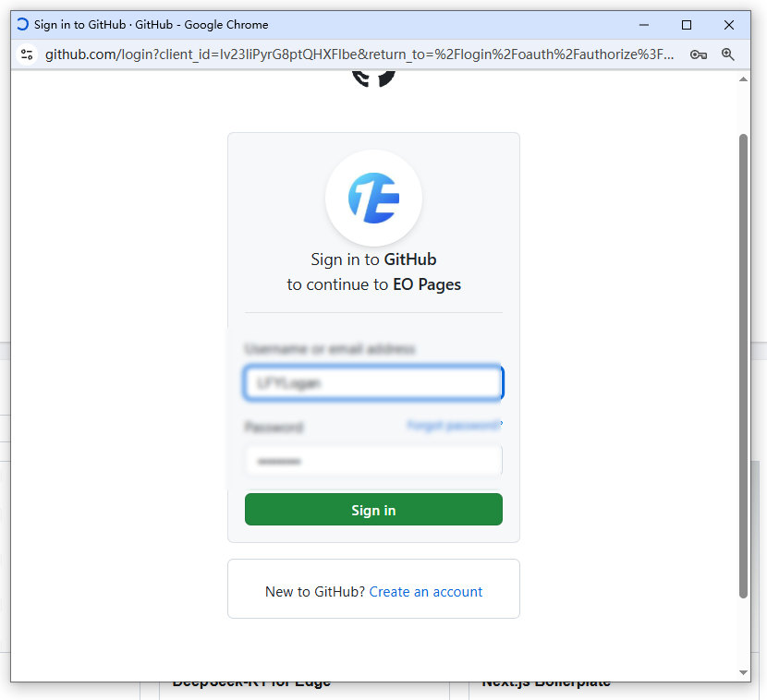
Task: Open the saved passwords key icon
Action: point(698,54)
